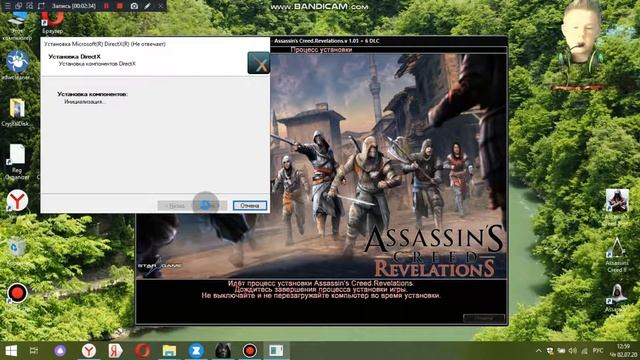640x360 pixels.
Task: Click the greyed cancel button in Assassin's Creed installer
Action: pos(484,318)
